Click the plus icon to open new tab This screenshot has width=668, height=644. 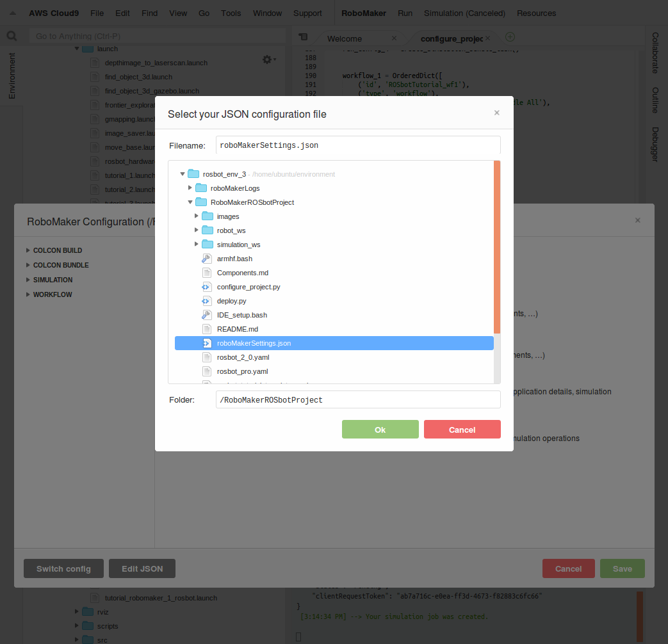click(x=510, y=37)
